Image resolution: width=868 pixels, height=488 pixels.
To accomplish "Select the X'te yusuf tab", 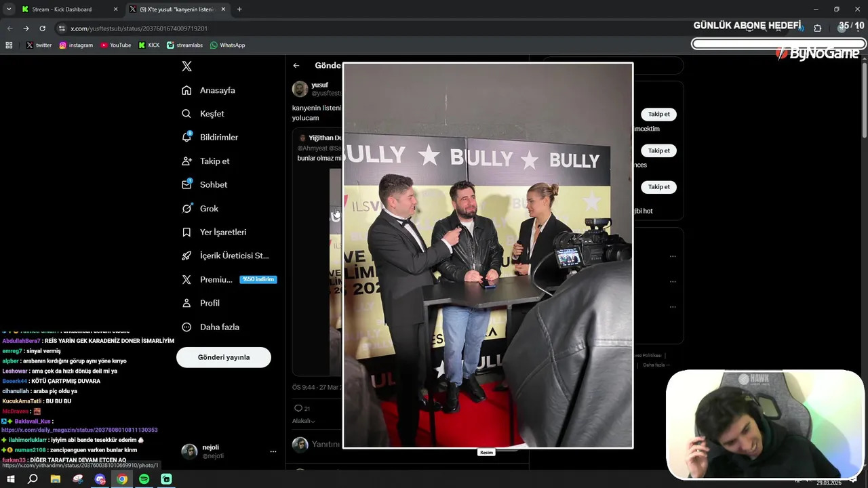I will coord(178,9).
